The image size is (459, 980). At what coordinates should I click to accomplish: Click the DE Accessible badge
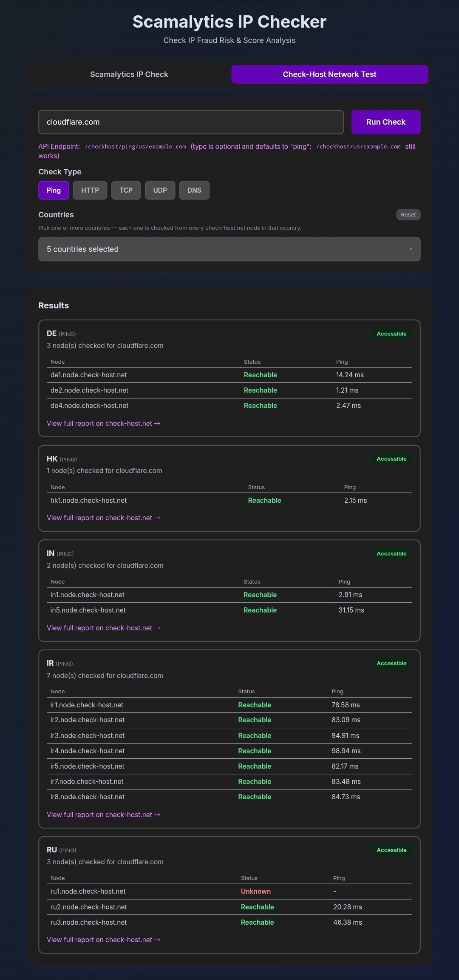[391, 334]
